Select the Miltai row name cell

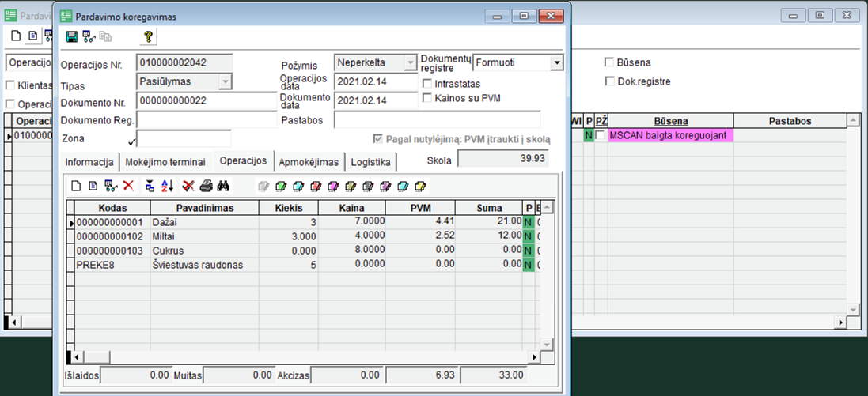[x=205, y=236]
